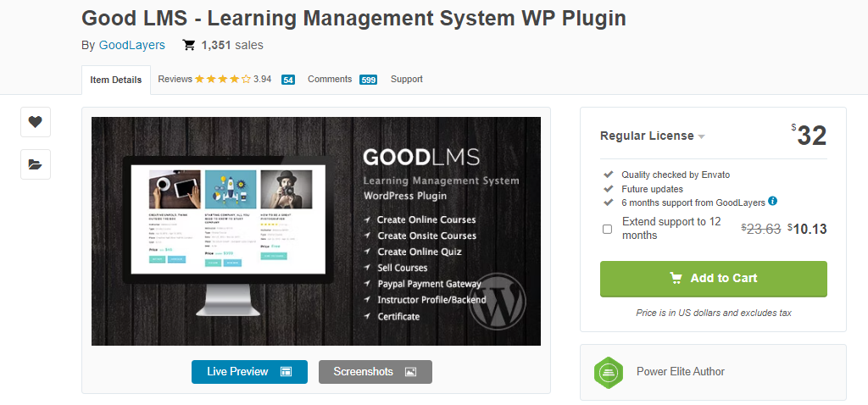Screen dimensions: 868x405
Task: Click the Power Elite Author hexagon badge
Action: point(609,372)
